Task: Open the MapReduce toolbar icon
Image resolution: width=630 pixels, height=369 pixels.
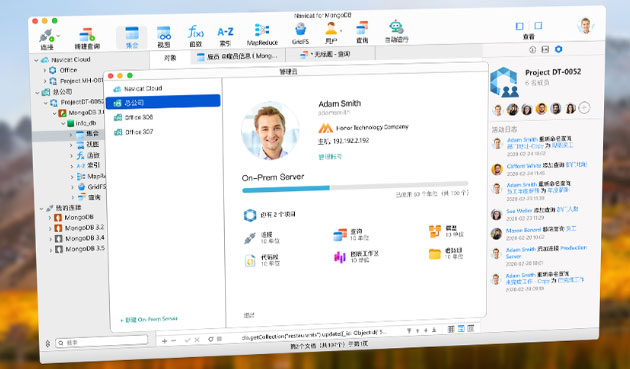Action: (262, 35)
